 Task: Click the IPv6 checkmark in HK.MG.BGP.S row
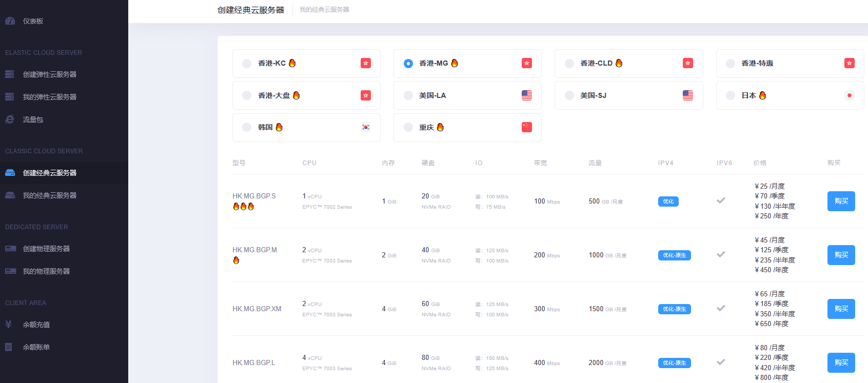721,200
